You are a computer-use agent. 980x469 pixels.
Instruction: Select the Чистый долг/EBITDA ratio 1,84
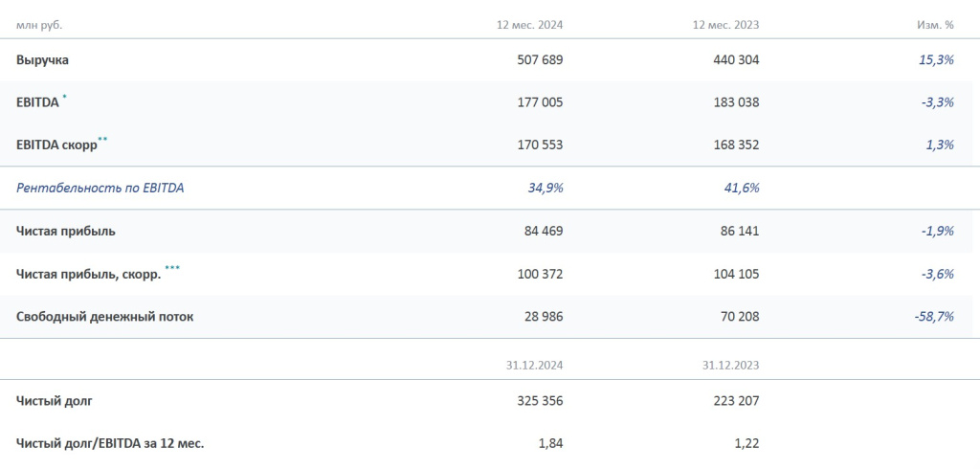click(x=549, y=443)
